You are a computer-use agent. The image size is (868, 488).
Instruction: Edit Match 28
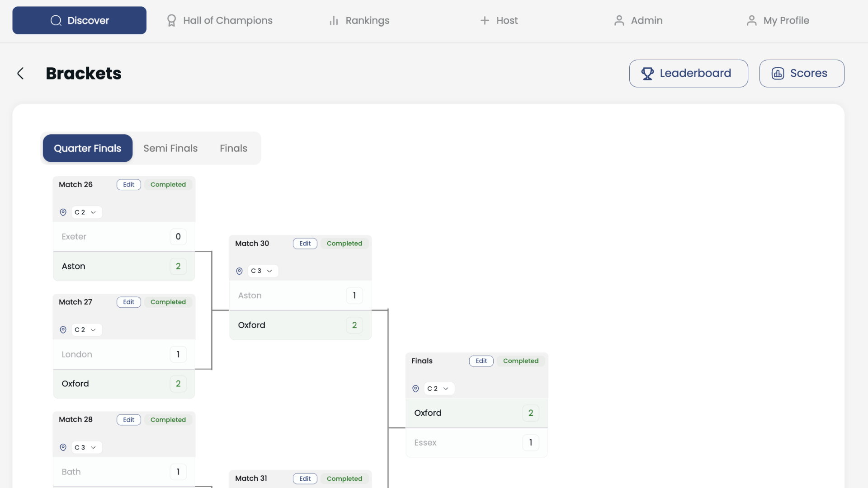click(x=129, y=420)
